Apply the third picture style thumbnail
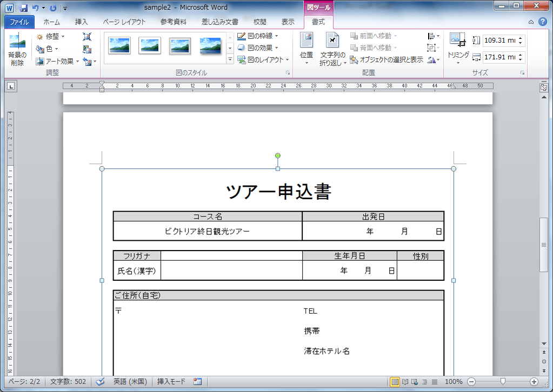The width and height of the screenshot is (553, 392). point(180,46)
